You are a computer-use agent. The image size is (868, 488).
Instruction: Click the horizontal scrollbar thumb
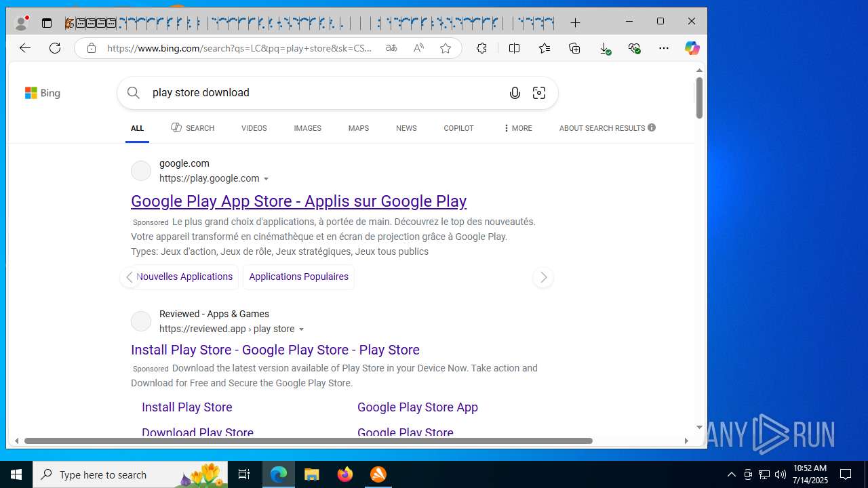point(308,441)
